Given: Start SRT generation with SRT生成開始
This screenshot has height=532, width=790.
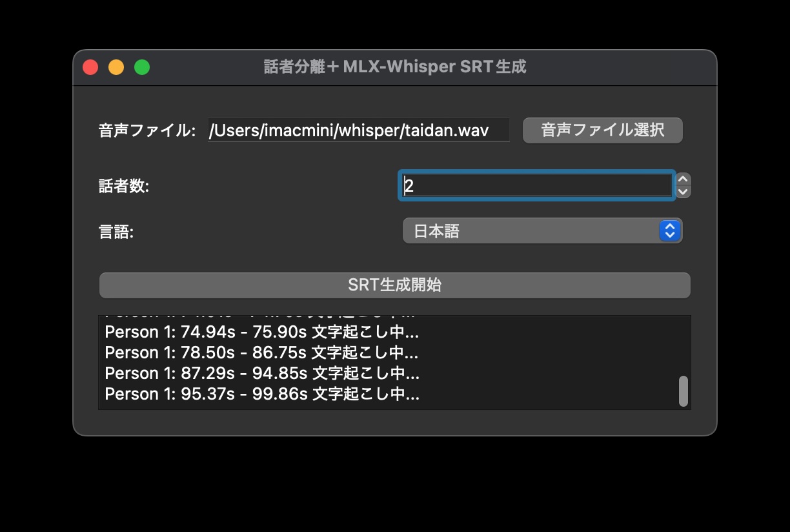Looking at the screenshot, I should click(394, 285).
